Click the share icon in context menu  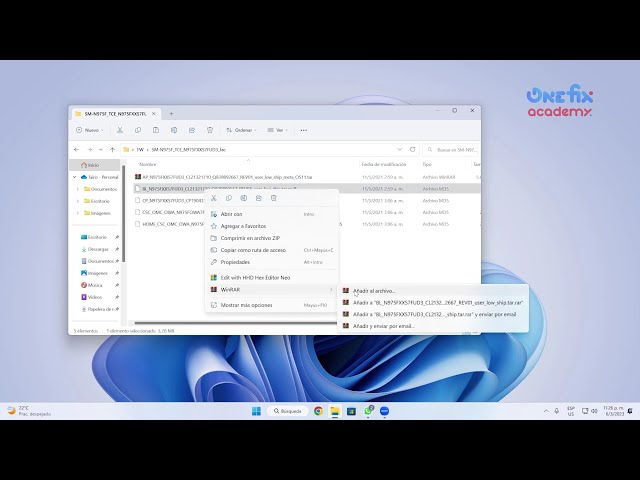coord(259,198)
